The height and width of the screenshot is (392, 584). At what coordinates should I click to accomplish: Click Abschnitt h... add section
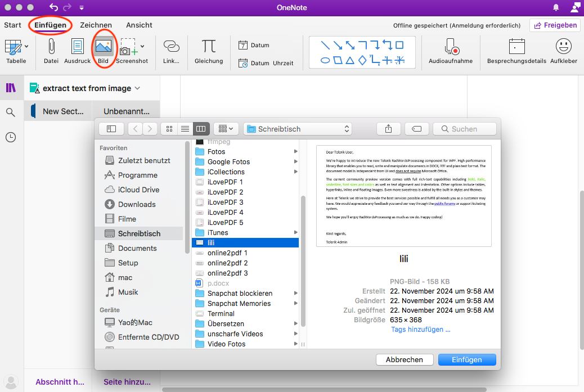tap(60, 382)
